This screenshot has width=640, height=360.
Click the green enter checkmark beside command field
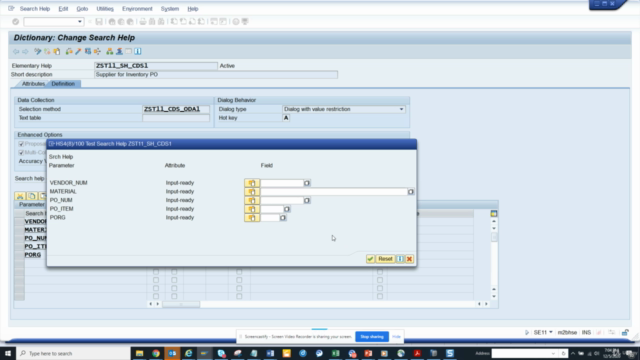tap(16, 22)
